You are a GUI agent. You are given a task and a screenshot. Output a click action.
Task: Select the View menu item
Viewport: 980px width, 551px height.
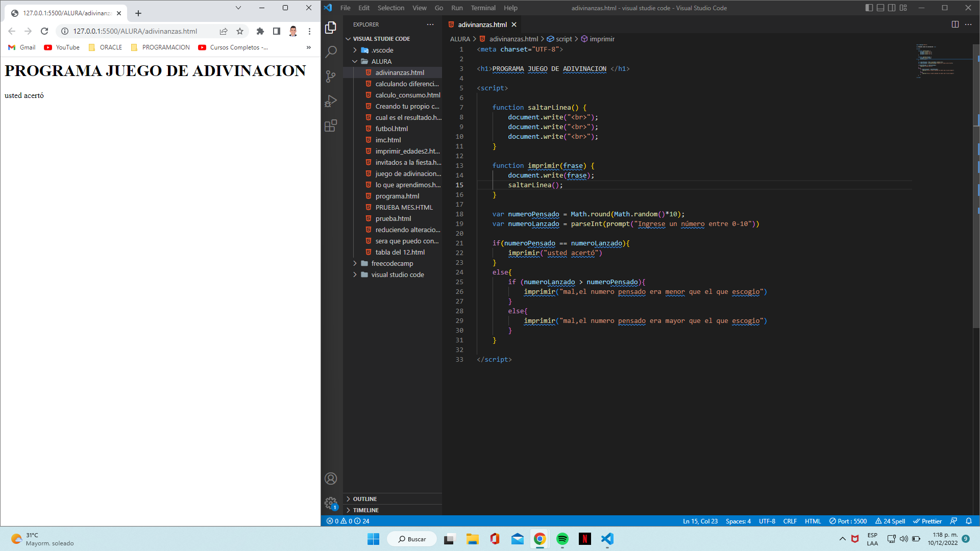click(420, 8)
